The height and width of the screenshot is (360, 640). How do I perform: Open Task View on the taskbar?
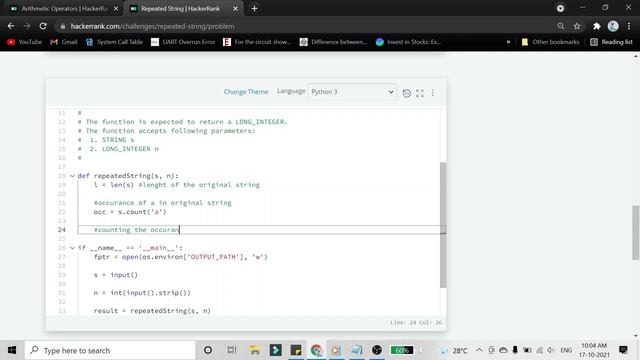tap(232, 350)
